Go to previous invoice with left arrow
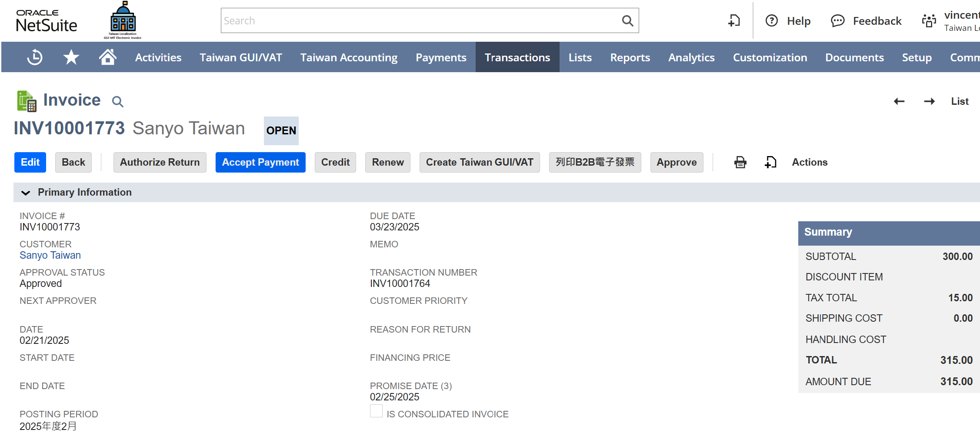Image resolution: width=980 pixels, height=433 pixels. coord(899,101)
